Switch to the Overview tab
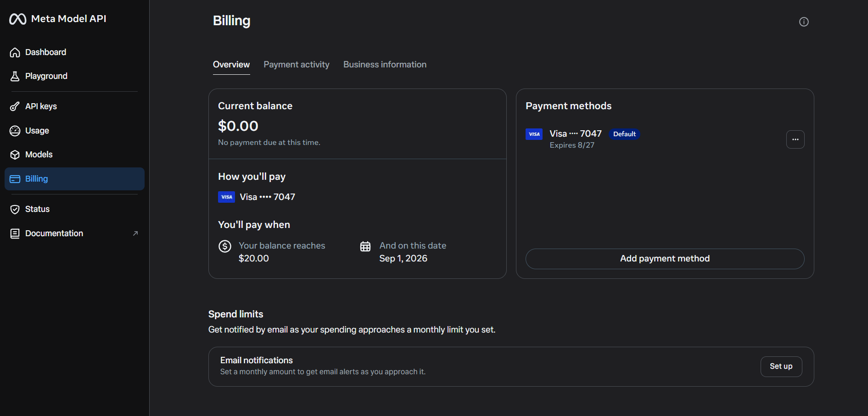Viewport: 868px width, 416px height. tap(231, 65)
